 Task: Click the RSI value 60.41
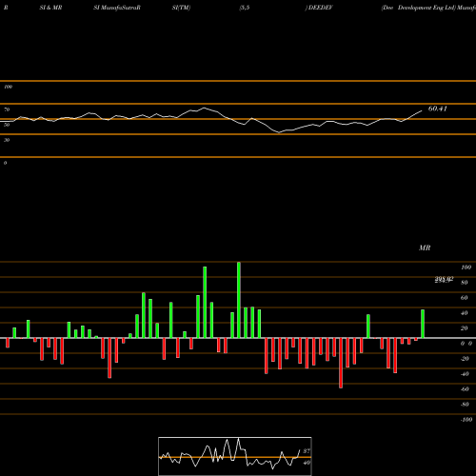click(x=438, y=109)
